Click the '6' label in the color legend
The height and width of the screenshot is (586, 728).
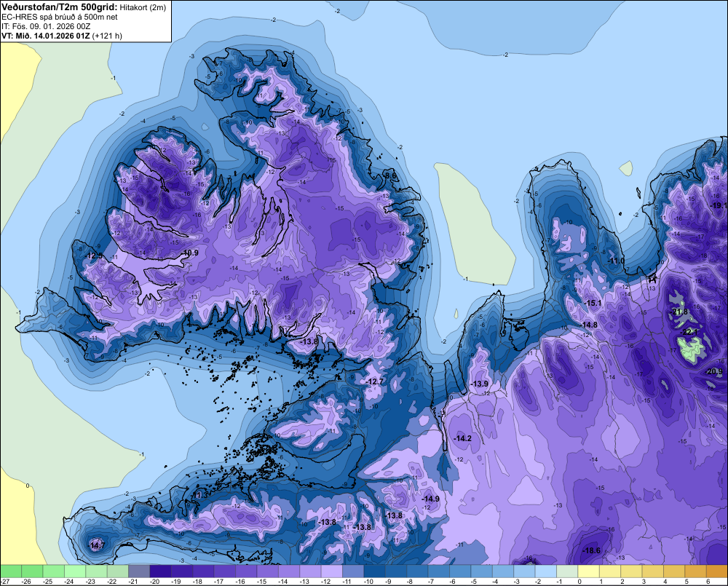point(708,582)
